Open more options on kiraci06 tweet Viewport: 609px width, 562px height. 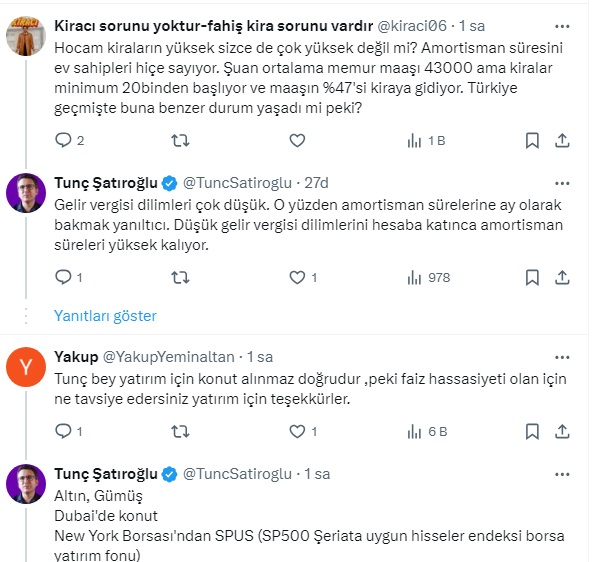[x=563, y=24]
